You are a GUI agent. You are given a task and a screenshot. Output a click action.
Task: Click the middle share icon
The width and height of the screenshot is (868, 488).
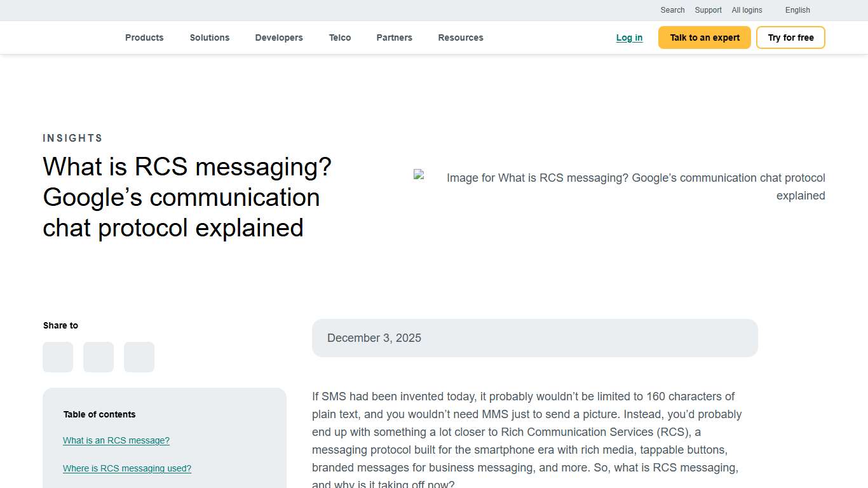point(98,357)
